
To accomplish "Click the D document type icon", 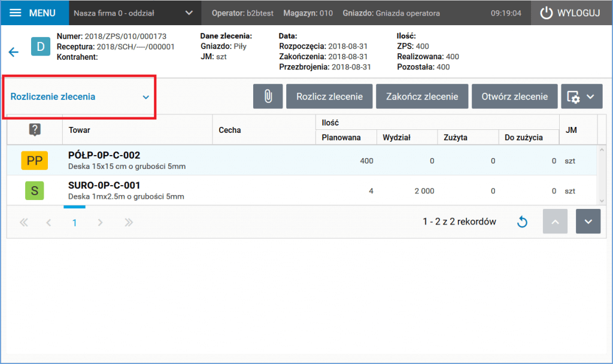I will [x=41, y=47].
